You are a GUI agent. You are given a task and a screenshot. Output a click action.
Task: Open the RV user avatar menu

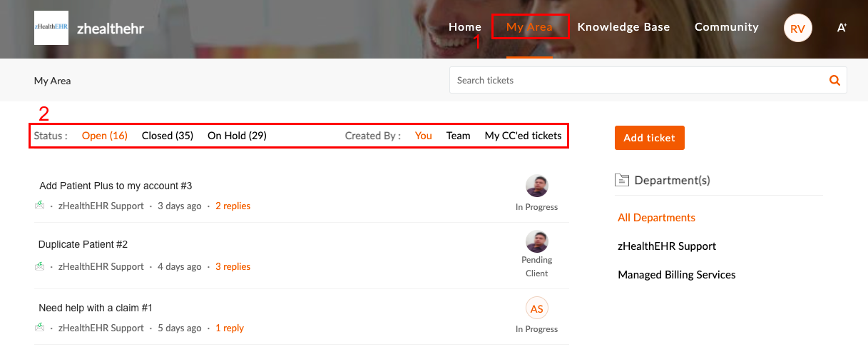click(797, 29)
